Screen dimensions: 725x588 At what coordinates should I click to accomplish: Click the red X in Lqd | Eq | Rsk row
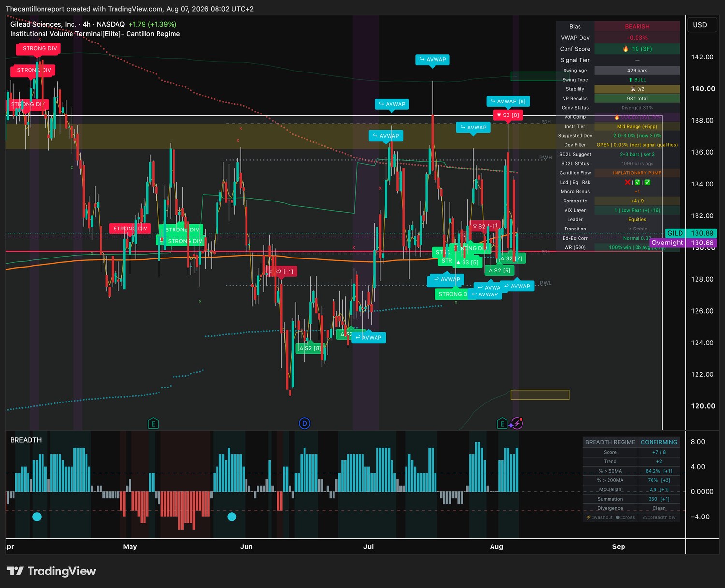[x=627, y=182]
